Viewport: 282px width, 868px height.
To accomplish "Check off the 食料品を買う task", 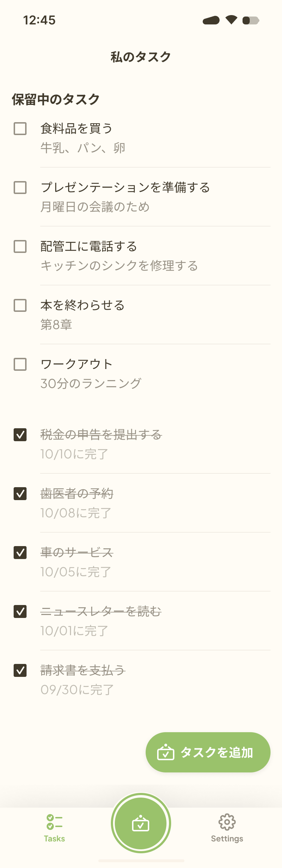I will click(20, 128).
